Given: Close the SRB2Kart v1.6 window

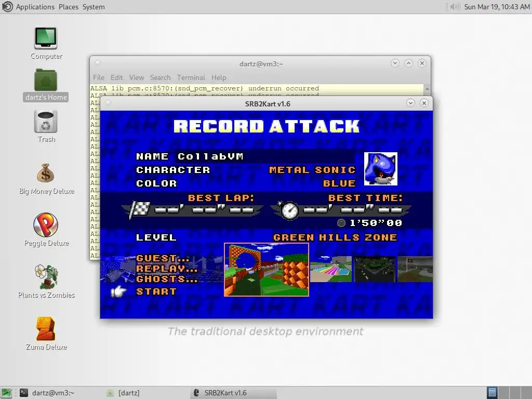Looking at the screenshot, I should click(x=424, y=103).
